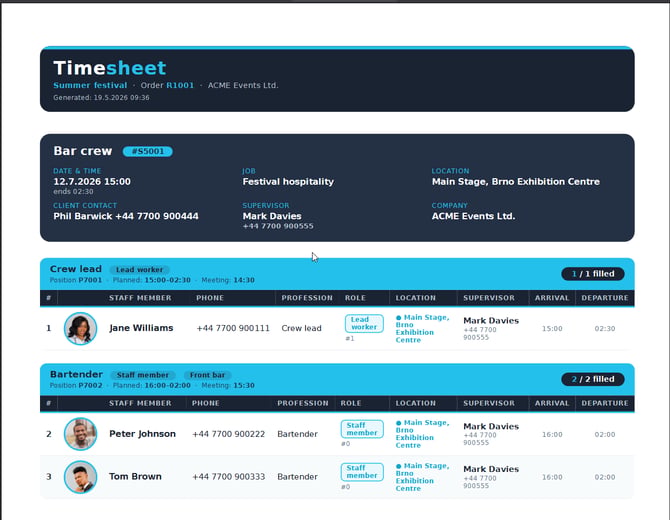This screenshot has width=670, height=520.
Task: Click the Summer festival project link
Action: [x=90, y=85]
